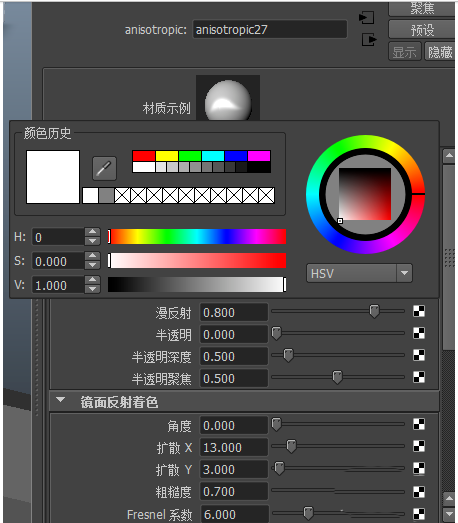Click the large white current color swatch
The image size is (458, 523).
[x=53, y=177]
